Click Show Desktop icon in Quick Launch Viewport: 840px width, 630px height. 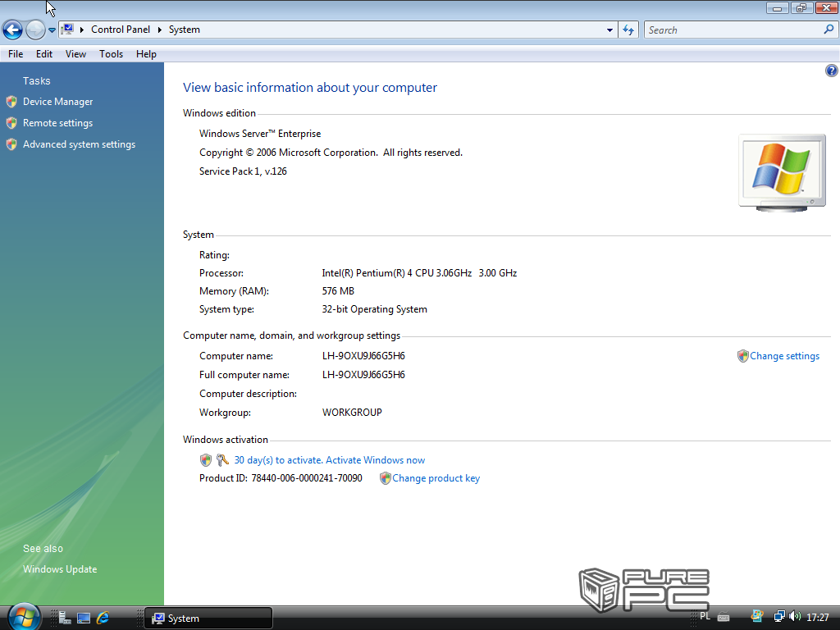point(84,618)
